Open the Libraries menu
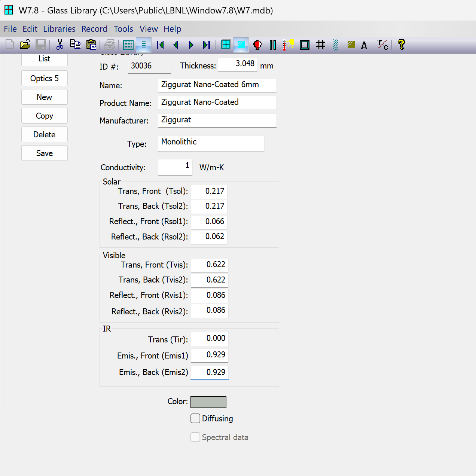The width and height of the screenshot is (476, 476). (x=59, y=29)
